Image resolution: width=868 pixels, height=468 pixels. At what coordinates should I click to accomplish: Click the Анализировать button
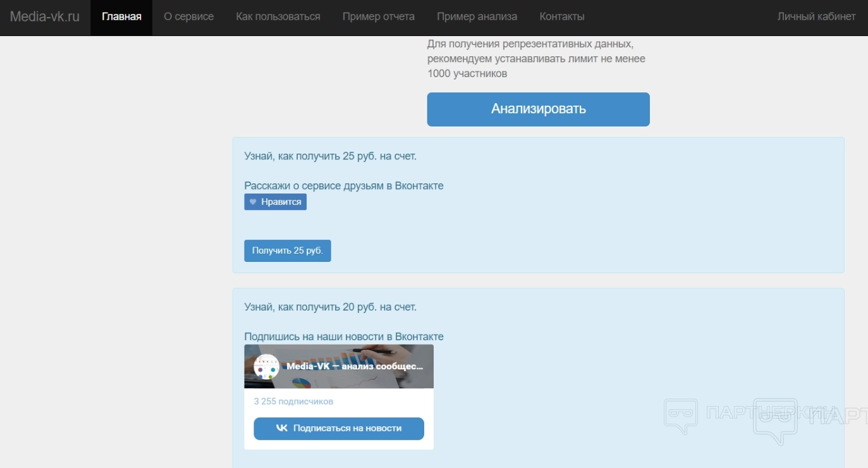[x=539, y=109]
